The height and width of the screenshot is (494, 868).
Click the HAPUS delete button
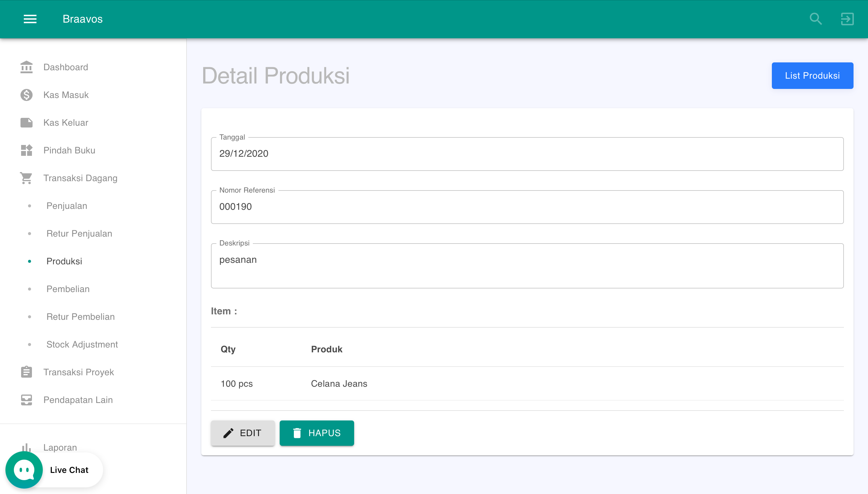[x=316, y=433]
